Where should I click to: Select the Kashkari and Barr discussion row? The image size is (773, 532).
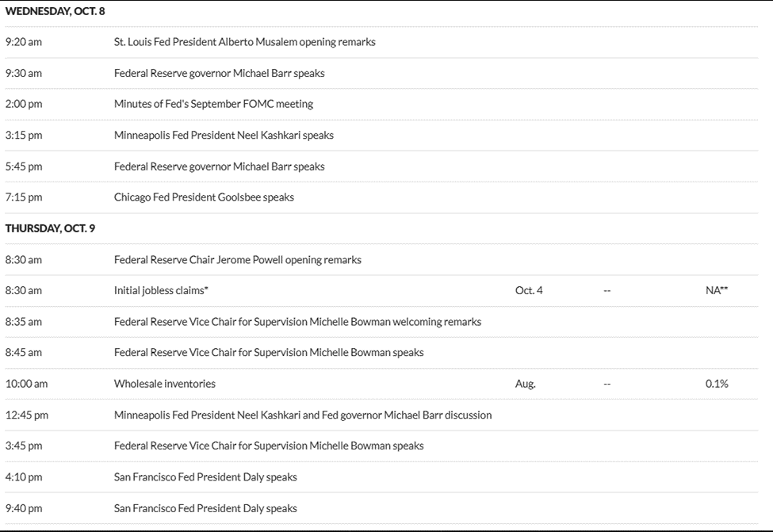coord(303,415)
